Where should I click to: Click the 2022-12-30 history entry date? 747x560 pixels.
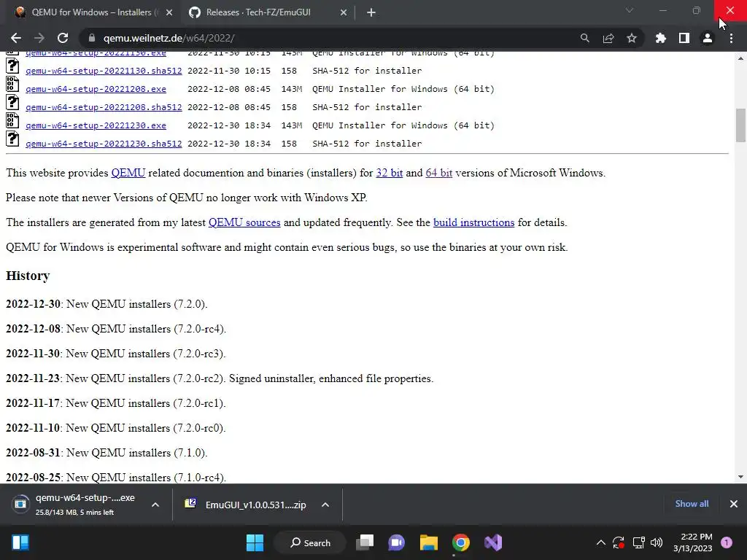click(x=33, y=304)
